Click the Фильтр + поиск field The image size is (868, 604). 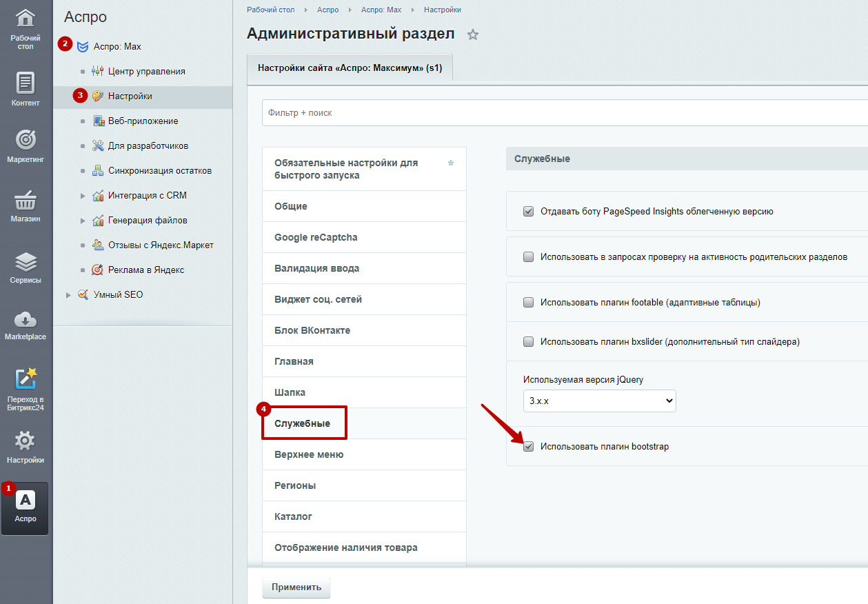[565, 112]
